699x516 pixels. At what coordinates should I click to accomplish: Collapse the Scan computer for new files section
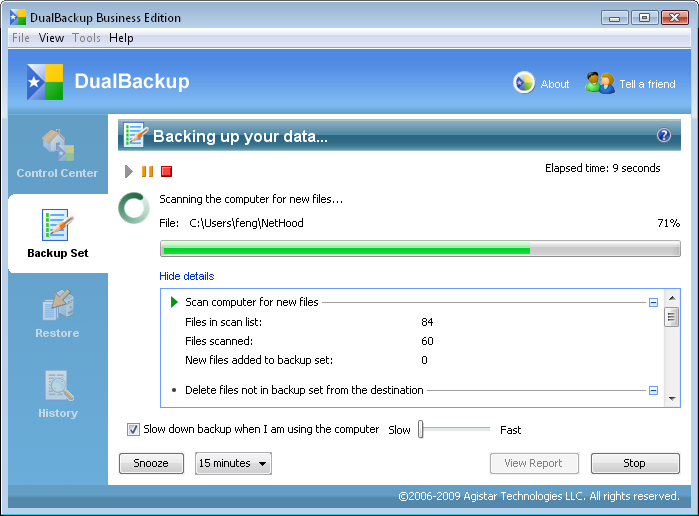653,303
